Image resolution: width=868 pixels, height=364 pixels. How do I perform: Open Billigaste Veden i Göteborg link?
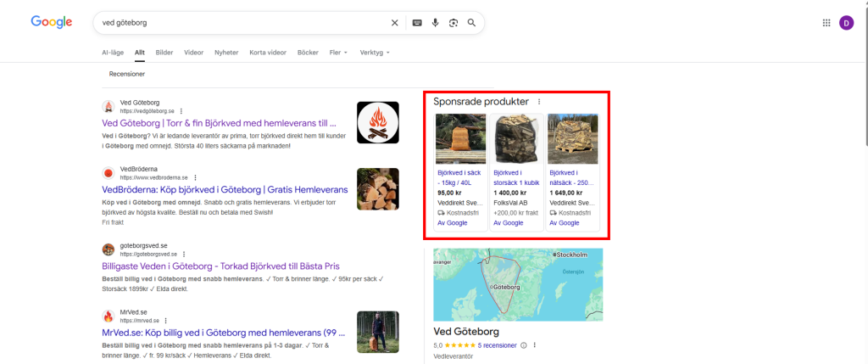[221, 266]
